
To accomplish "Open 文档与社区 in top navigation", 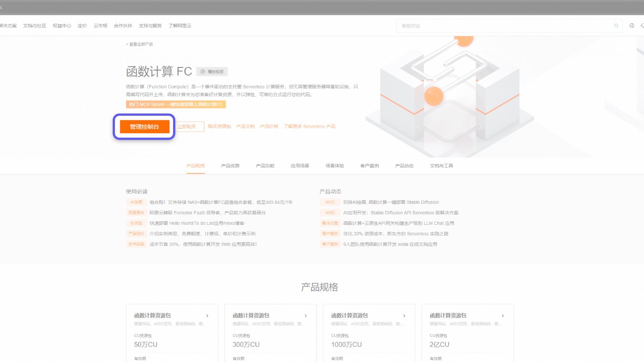I will [x=35, y=26].
